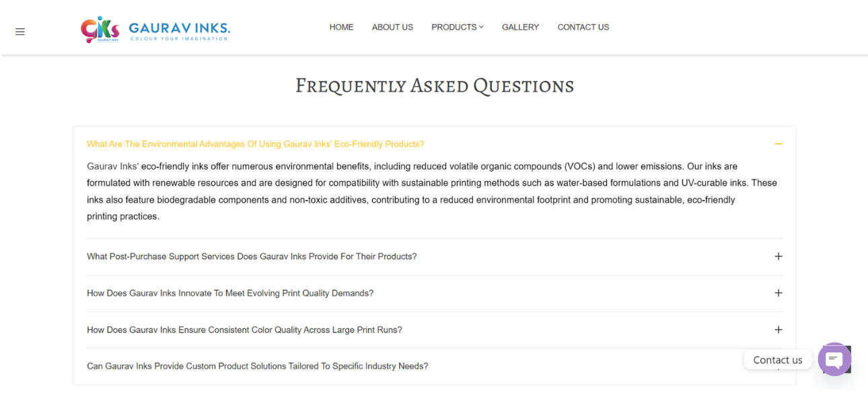Image resolution: width=868 pixels, height=397 pixels.
Task: Click the plus icon for Post-Purchase Support question
Action: (779, 256)
